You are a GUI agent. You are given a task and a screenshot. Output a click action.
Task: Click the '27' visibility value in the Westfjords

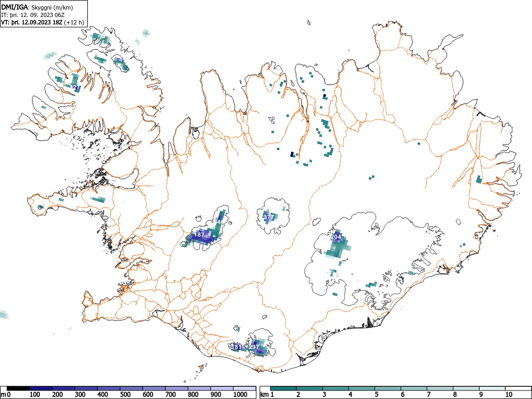[x=76, y=87]
